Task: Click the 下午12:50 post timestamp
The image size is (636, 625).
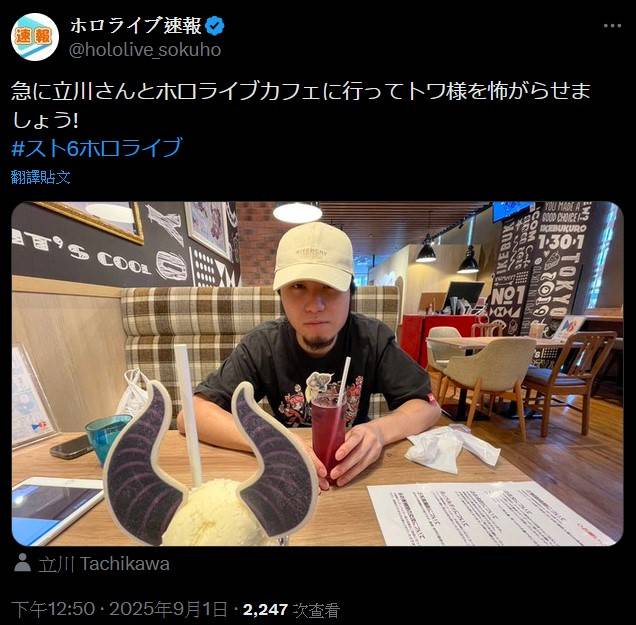Action: pyautogui.click(x=53, y=610)
